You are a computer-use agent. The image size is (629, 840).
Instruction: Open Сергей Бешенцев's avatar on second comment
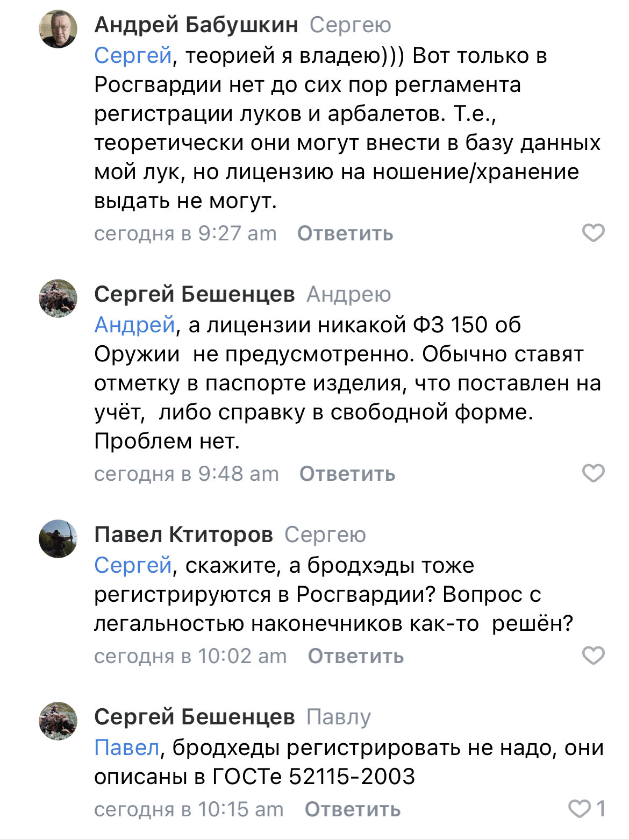point(58,298)
